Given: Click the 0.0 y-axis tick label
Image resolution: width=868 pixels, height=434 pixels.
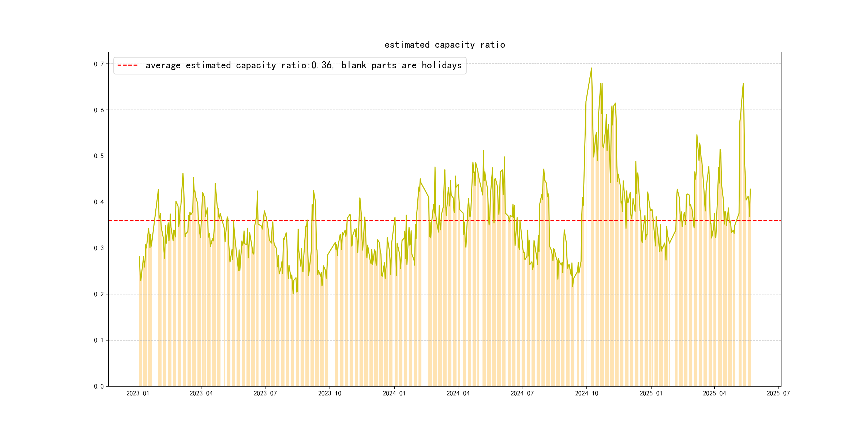Looking at the screenshot, I should point(99,386).
